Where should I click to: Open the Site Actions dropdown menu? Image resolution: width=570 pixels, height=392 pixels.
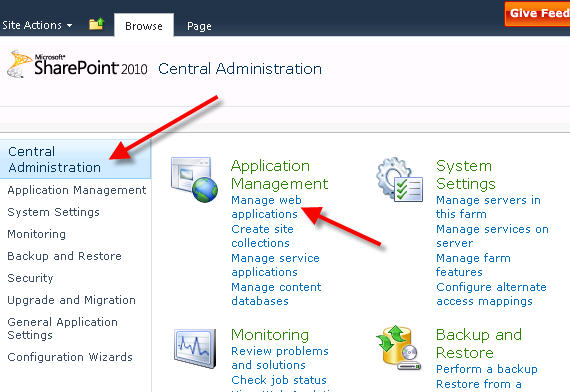click(37, 25)
